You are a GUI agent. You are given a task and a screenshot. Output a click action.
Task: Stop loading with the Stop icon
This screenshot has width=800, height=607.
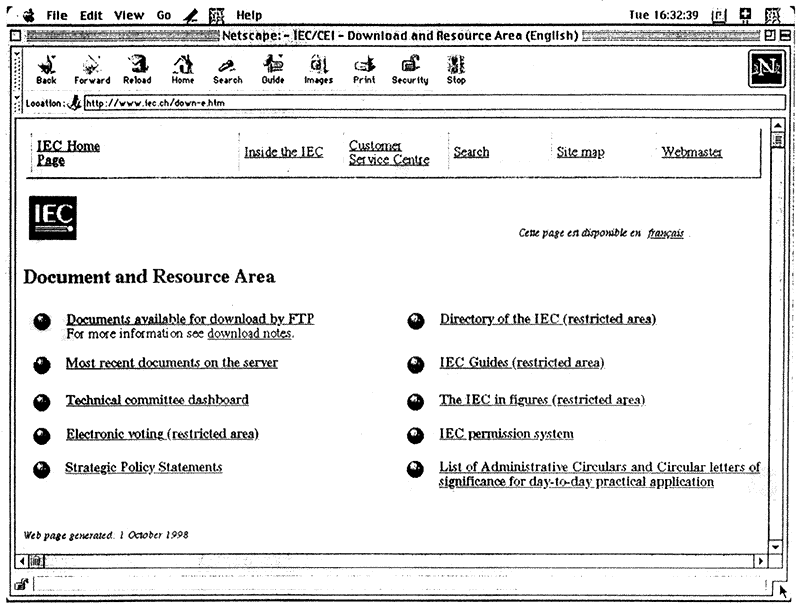click(456, 69)
